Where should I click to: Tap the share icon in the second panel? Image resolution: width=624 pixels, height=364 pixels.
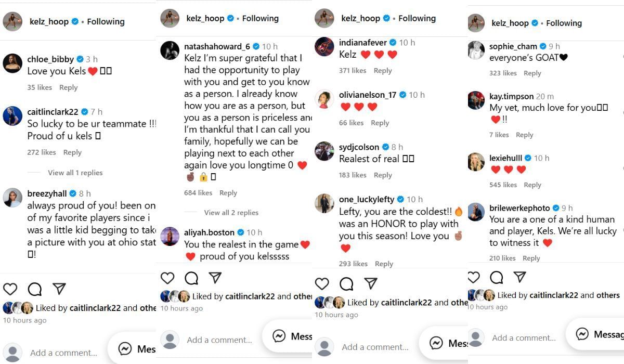click(215, 278)
